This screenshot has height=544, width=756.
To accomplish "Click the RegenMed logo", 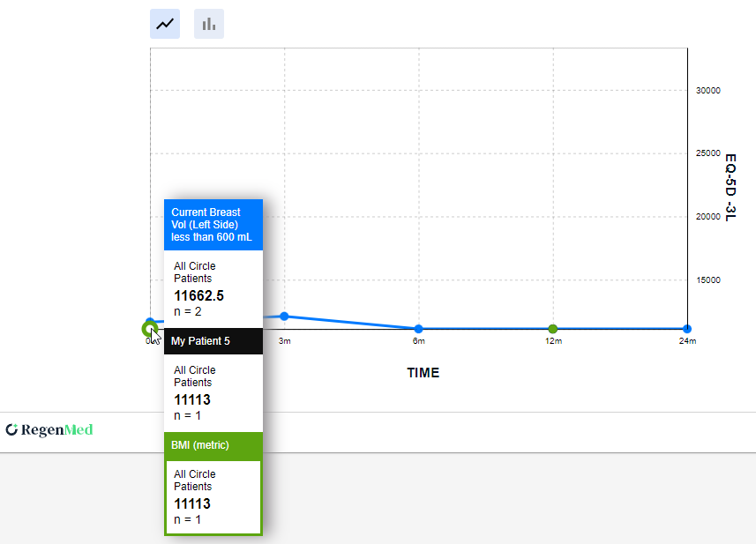I will [49, 430].
